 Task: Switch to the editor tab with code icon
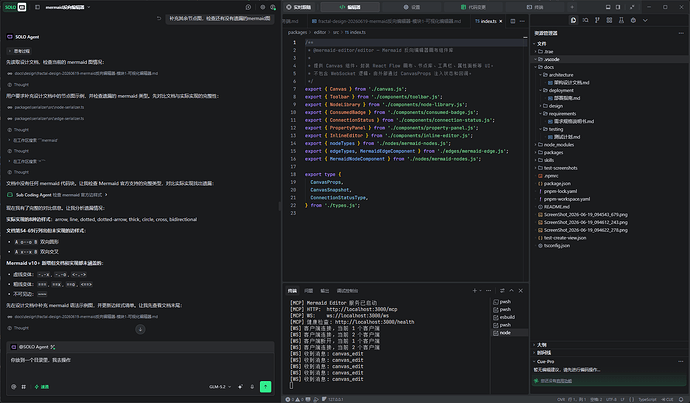[x=350, y=7]
